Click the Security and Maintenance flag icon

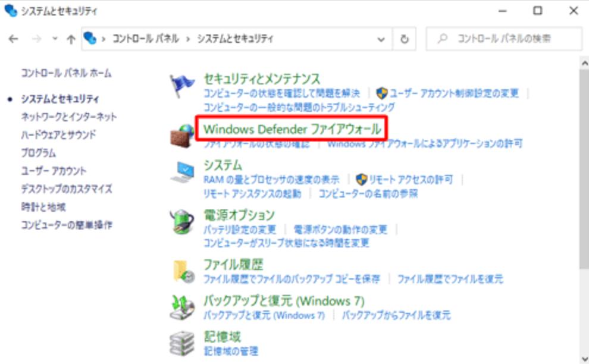click(x=182, y=86)
